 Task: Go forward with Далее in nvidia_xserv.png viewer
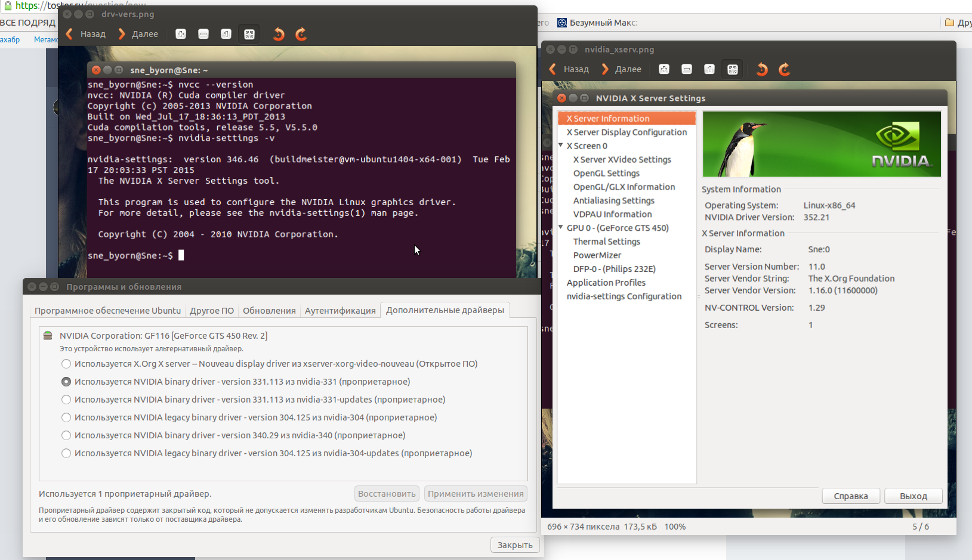tap(621, 69)
